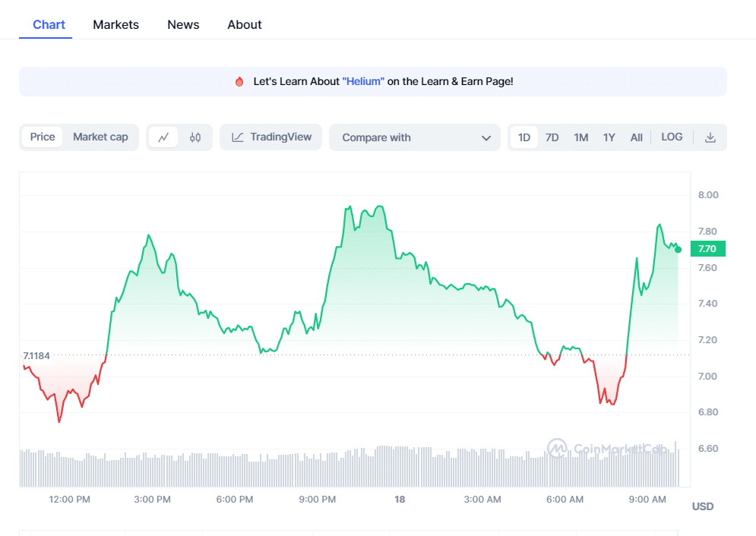Image resolution: width=756 pixels, height=536 pixels.
Task: Open the "Helium" learn link
Action: click(363, 81)
